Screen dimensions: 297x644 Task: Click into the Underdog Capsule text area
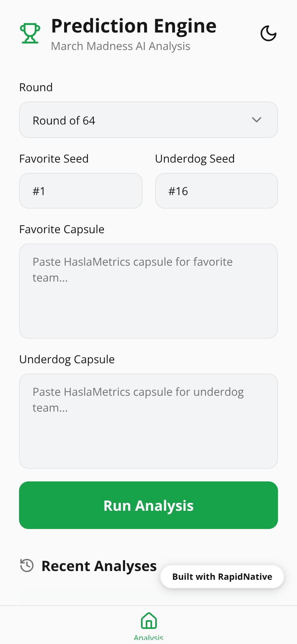[148, 421]
